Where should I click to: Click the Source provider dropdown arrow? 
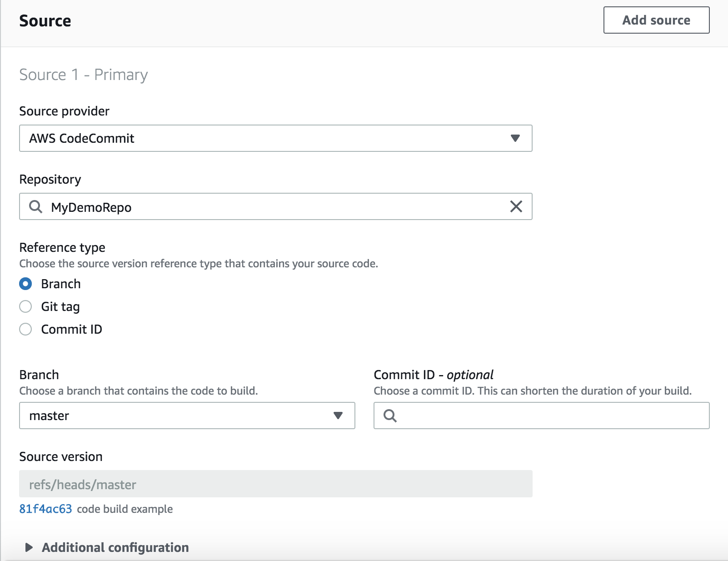515,138
